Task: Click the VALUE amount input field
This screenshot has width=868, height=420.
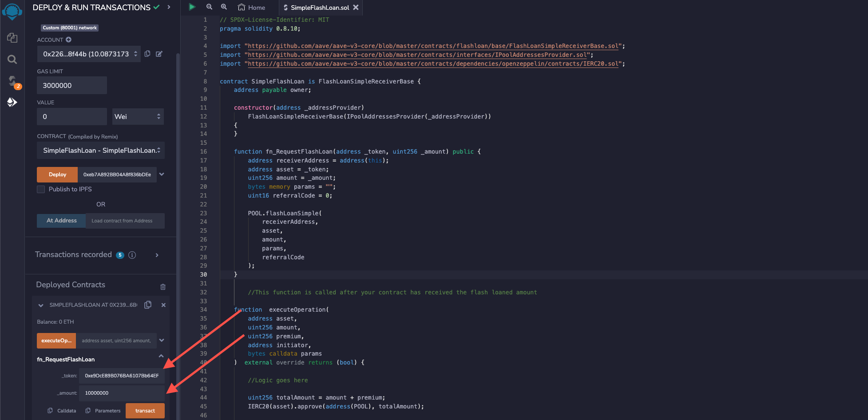Action: (x=72, y=116)
